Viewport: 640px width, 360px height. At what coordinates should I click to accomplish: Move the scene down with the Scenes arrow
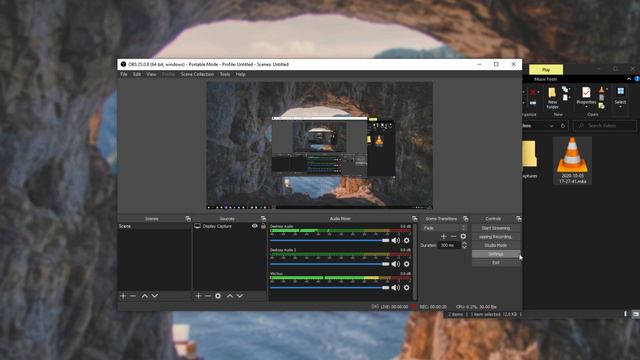click(155, 296)
